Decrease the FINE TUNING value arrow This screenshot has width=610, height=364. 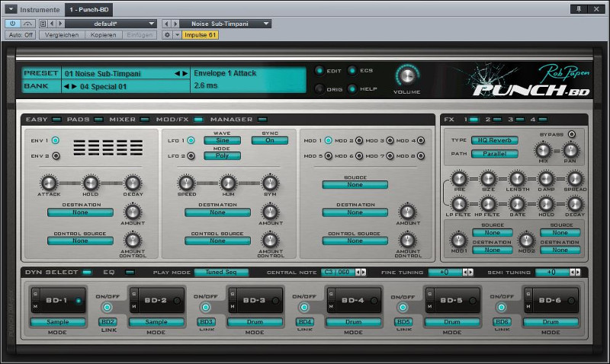[465, 273]
